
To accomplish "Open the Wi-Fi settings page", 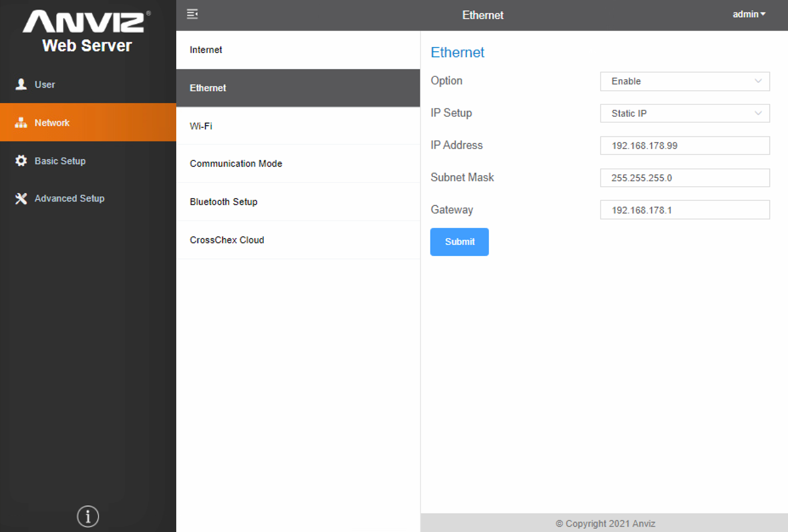I will 201,126.
